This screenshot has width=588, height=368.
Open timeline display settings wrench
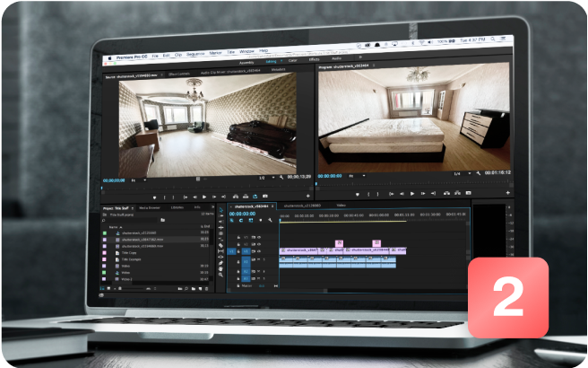point(270,221)
